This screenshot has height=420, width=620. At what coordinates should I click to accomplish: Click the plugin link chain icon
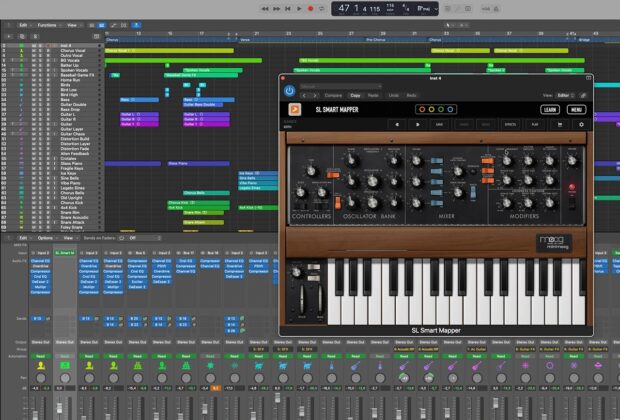coord(583,95)
